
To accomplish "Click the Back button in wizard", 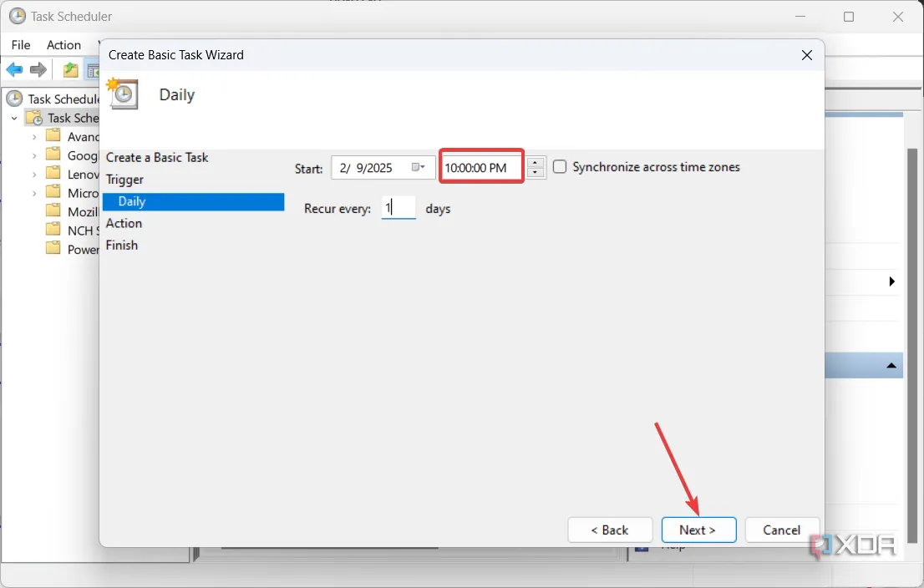I will click(610, 530).
